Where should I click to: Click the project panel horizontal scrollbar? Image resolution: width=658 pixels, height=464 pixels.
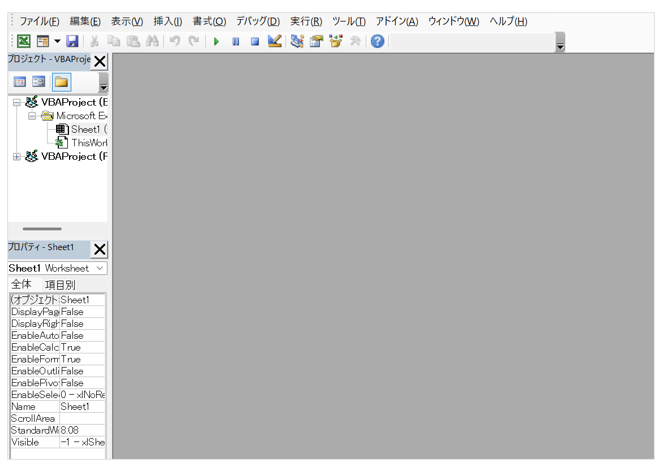(42, 229)
